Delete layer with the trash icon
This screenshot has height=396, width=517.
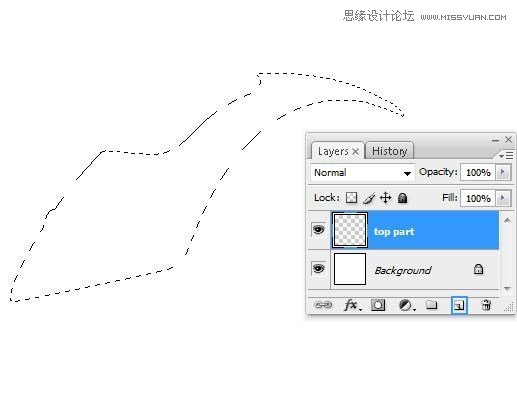click(x=486, y=304)
